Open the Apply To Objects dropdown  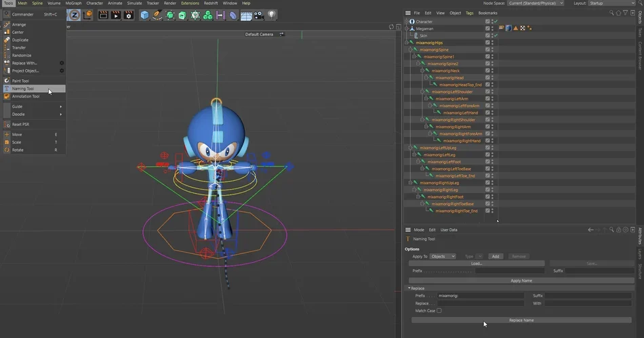click(x=443, y=256)
